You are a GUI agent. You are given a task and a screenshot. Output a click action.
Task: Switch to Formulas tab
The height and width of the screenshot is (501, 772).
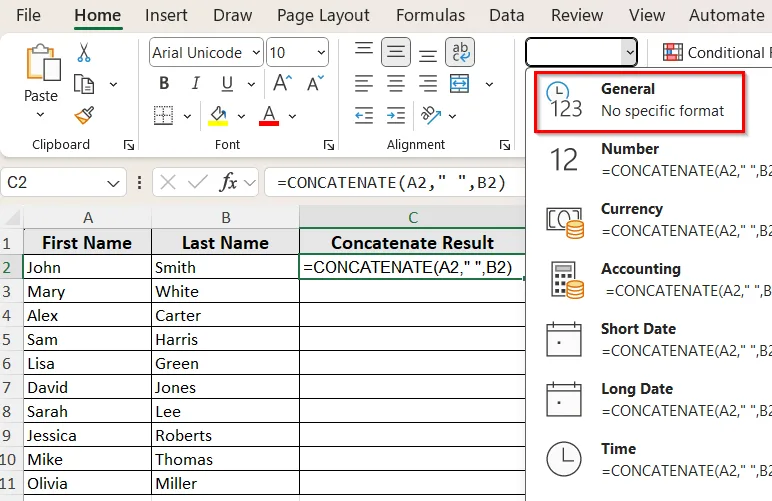point(430,15)
